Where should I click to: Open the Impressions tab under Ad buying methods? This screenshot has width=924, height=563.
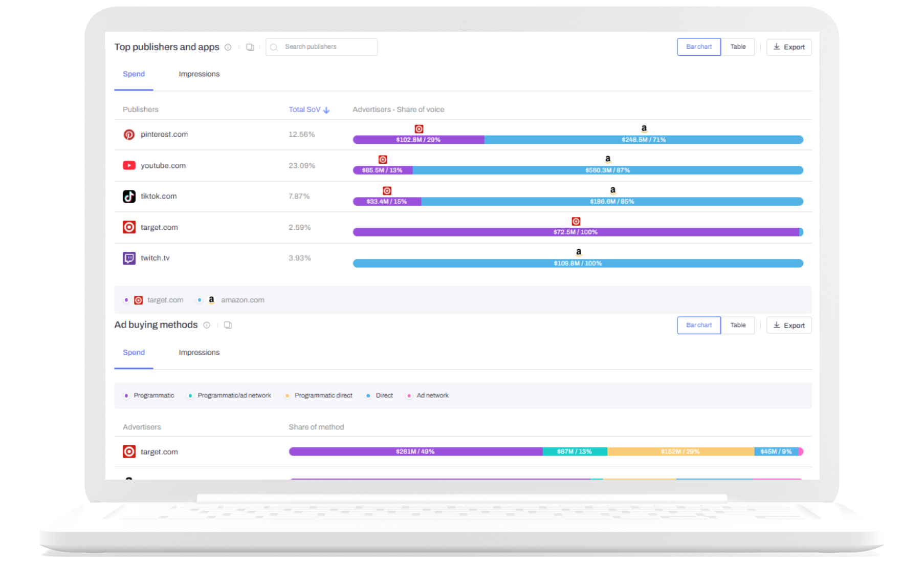click(x=199, y=352)
